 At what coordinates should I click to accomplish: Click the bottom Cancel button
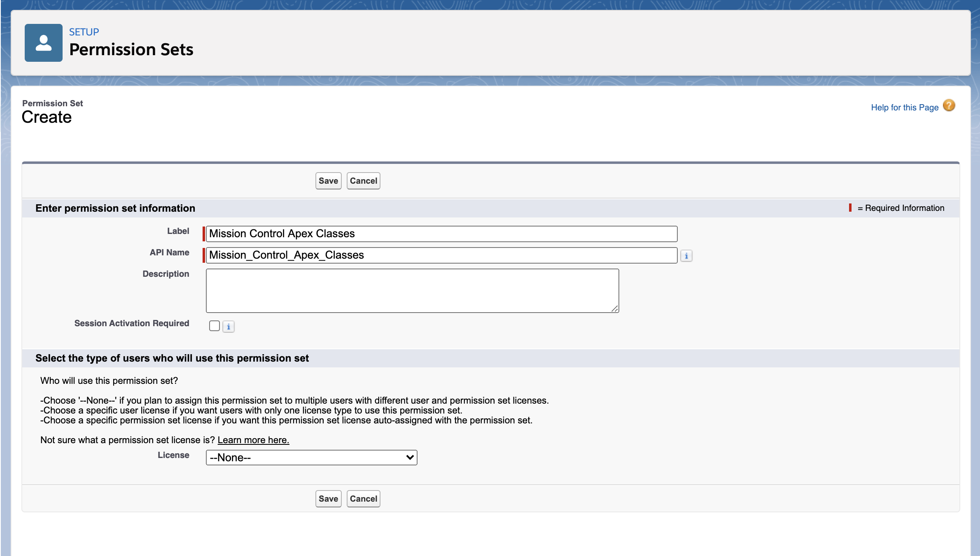click(363, 498)
